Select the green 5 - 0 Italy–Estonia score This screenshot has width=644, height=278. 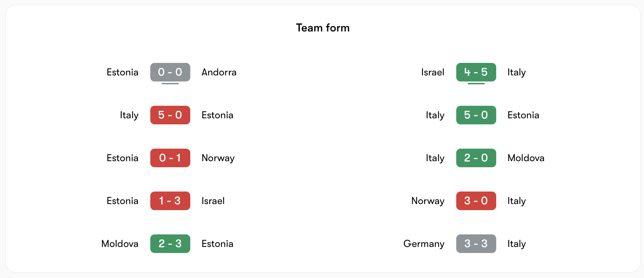click(476, 115)
